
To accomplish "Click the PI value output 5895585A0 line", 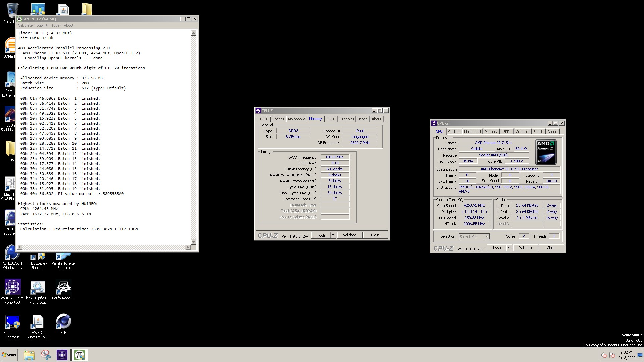I will pyautogui.click(x=72, y=194).
